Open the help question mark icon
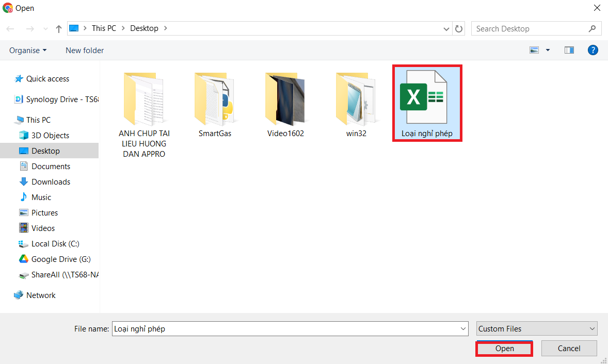Image resolution: width=608 pixels, height=364 pixels. [x=593, y=50]
